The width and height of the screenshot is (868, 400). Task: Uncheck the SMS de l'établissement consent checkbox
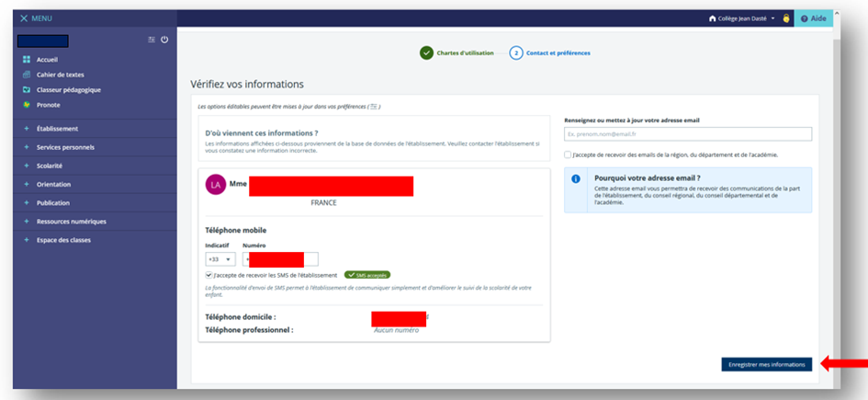(x=209, y=275)
